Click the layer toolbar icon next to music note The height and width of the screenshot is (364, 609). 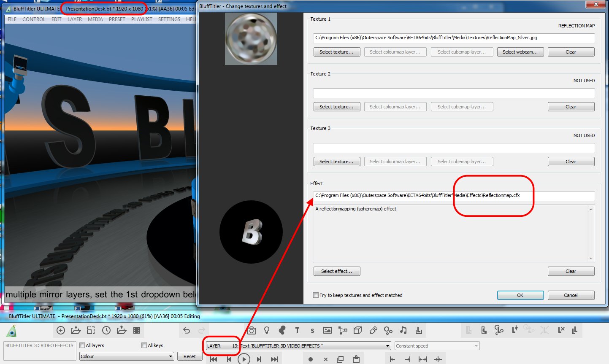click(x=419, y=330)
